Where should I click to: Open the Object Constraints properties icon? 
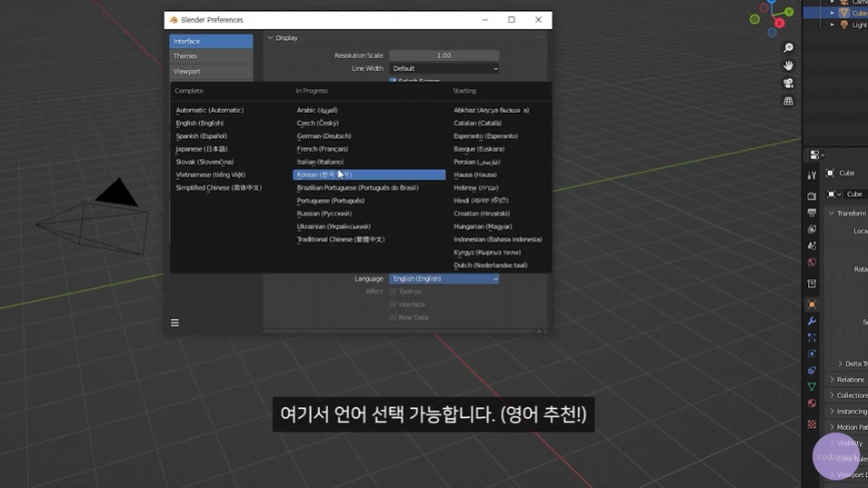[x=812, y=370]
